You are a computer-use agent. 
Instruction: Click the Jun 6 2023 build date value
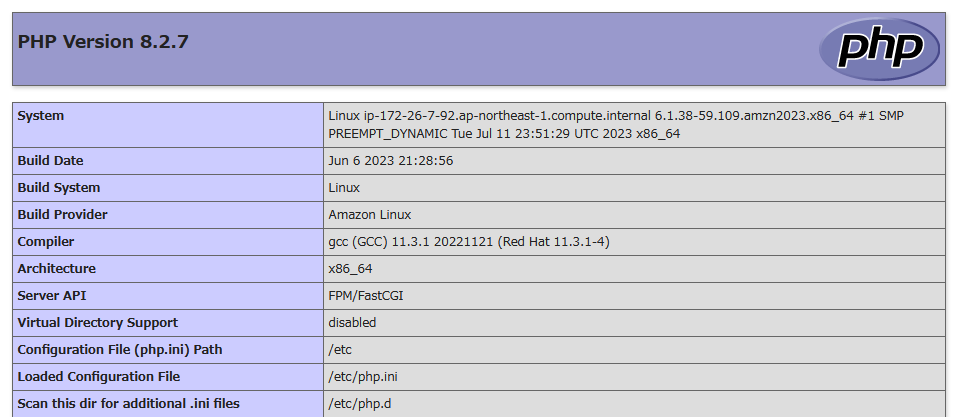pos(391,161)
